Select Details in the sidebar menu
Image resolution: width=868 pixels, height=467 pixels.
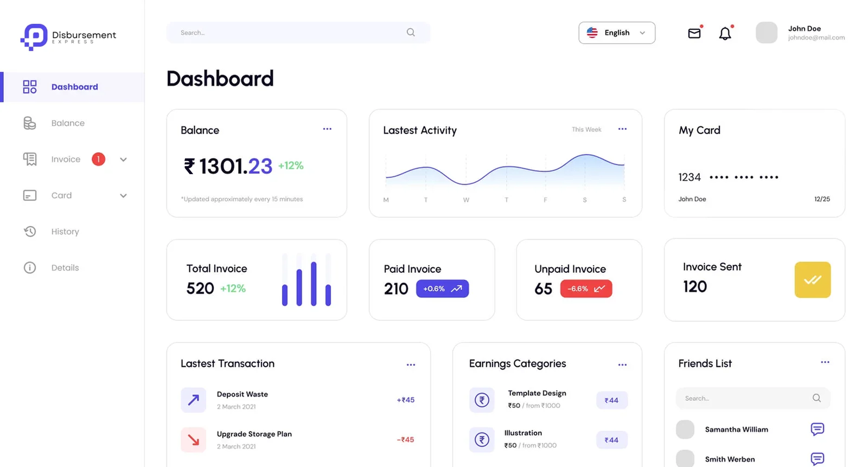pos(65,268)
